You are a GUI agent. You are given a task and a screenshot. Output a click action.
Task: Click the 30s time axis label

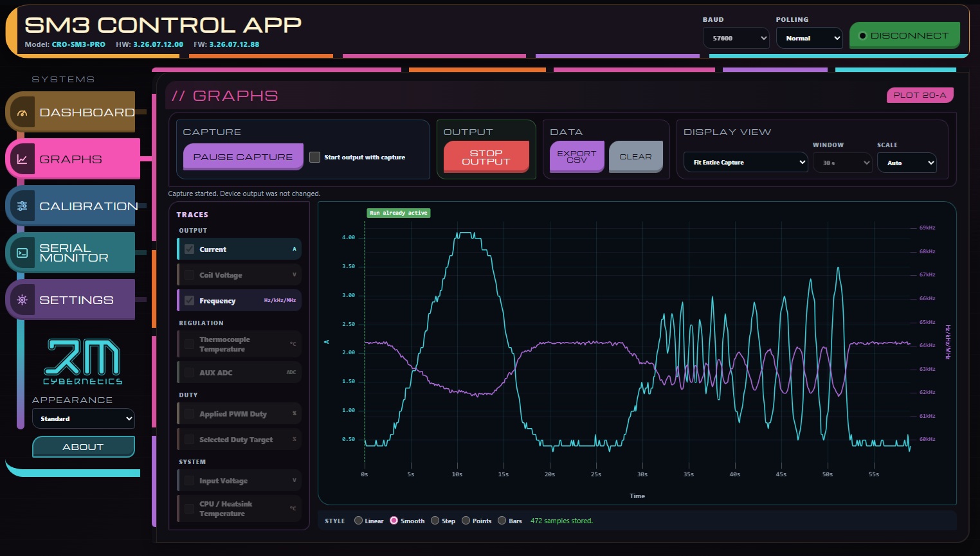[x=642, y=474]
